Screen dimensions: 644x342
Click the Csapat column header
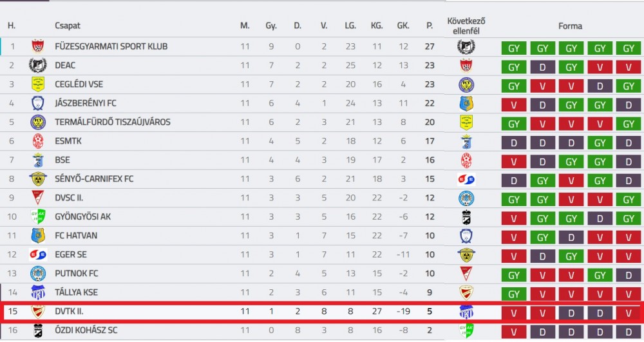tap(68, 26)
